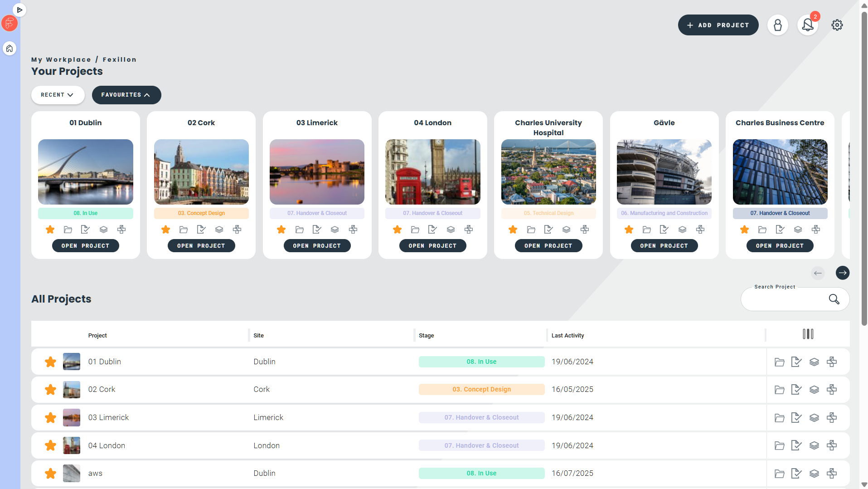Click the cross-shaped icon on 02 Cork card
Viewport: 868px width, 489px height.
237,230
